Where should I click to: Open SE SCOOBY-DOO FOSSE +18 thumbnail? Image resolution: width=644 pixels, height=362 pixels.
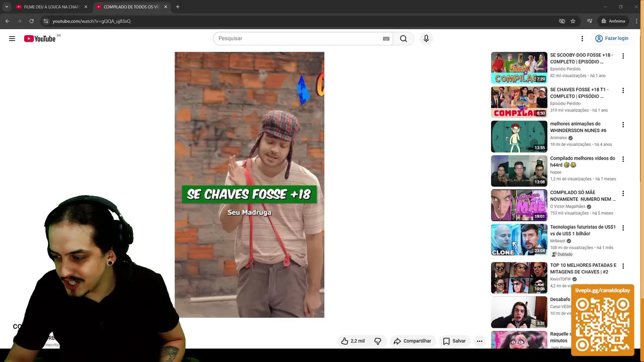[519, 67]
